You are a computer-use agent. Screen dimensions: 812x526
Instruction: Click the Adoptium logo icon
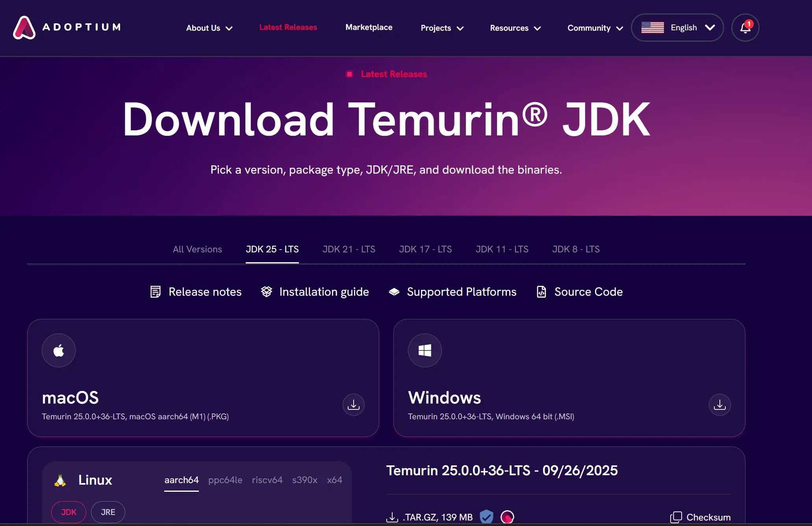tap(24, 28)
